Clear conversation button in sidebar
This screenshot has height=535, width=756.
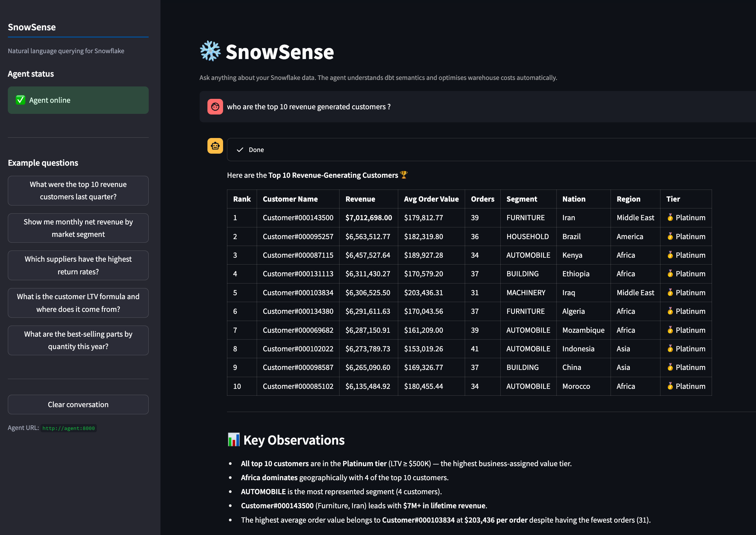click(78, 405)
